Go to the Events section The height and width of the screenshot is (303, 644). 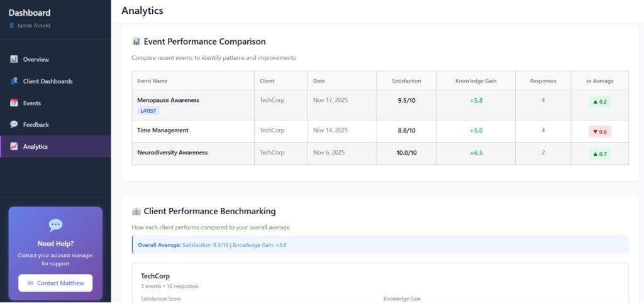[31, 103]
